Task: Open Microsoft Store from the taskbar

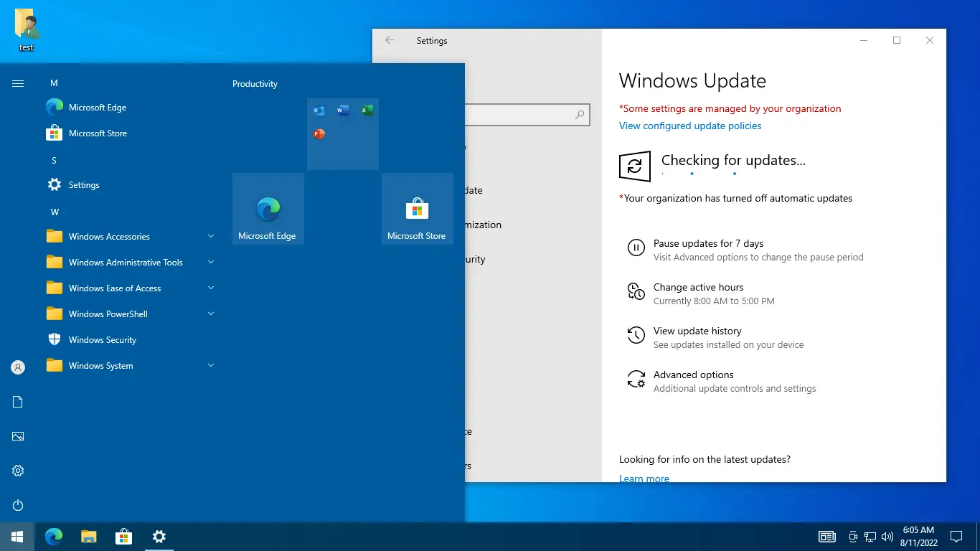Action: [124, 537]
